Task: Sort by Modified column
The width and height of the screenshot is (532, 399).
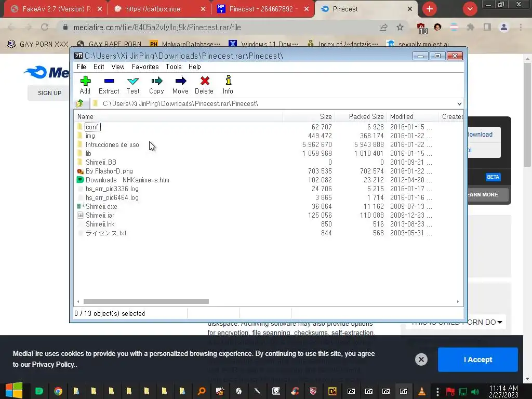Action: [x=413, y=116]
